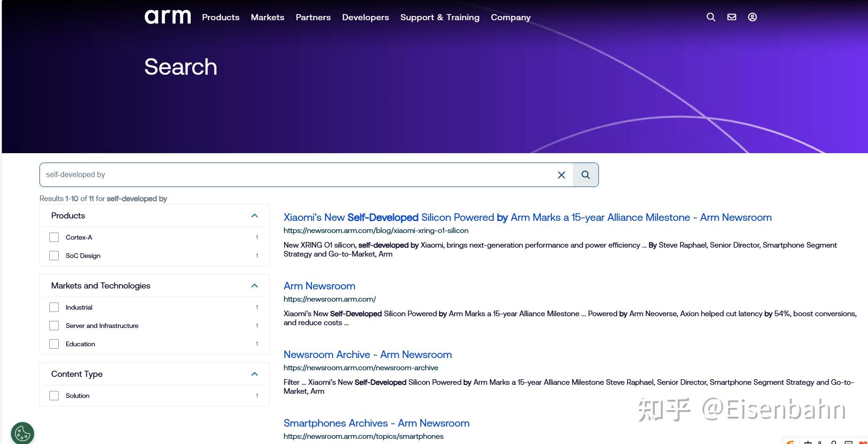Click the newsroom.arm.com/topics/smartphones URL

point(364,436)
